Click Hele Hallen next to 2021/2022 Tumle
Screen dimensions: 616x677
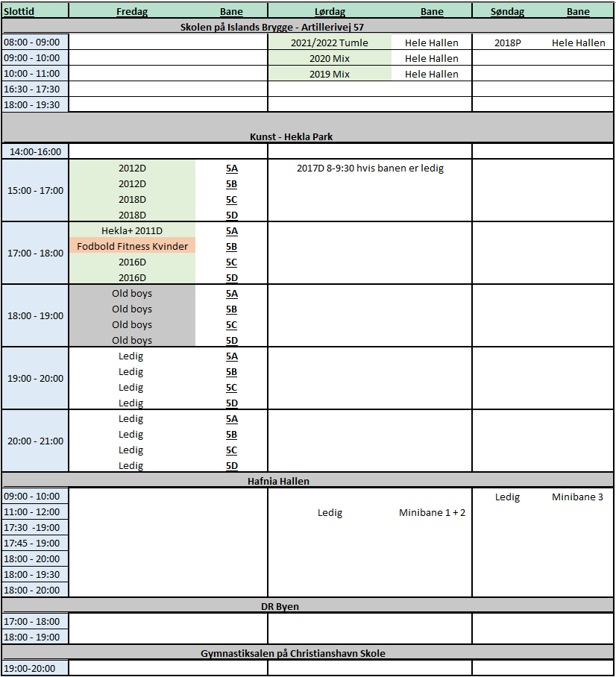tap(432, 42)
